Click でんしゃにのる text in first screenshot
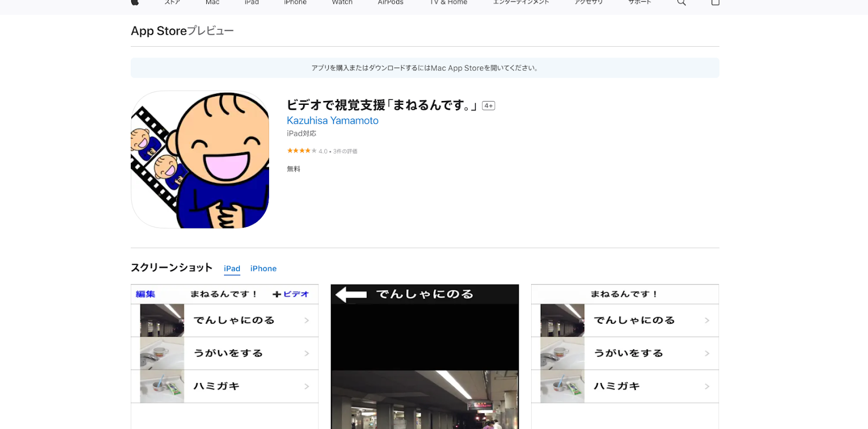 [234, 320]
